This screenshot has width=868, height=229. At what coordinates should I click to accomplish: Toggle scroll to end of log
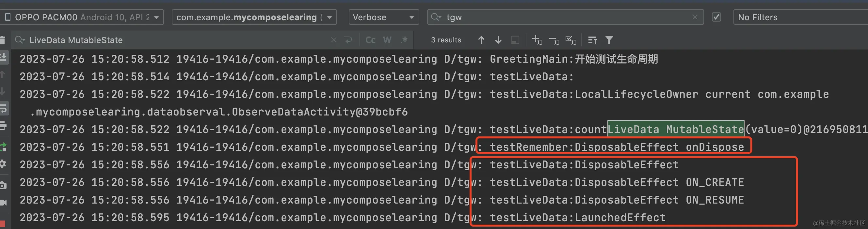pyautogui.click(x=3, y=57)
